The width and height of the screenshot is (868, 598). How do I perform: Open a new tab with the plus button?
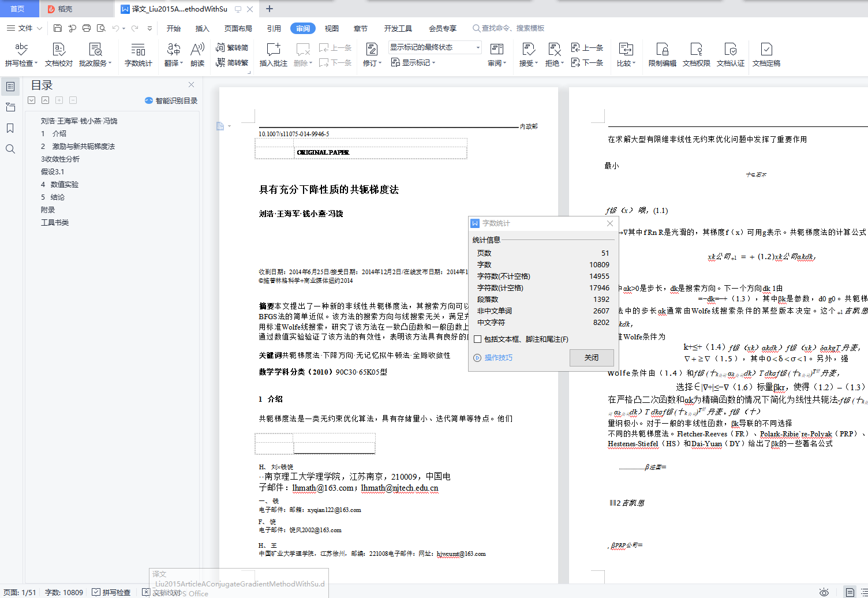[270, 9]
